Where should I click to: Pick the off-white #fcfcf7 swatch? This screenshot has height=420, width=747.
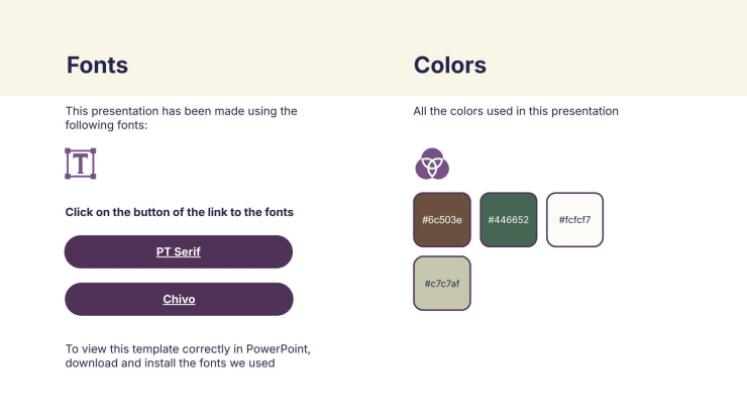[575, 219]
